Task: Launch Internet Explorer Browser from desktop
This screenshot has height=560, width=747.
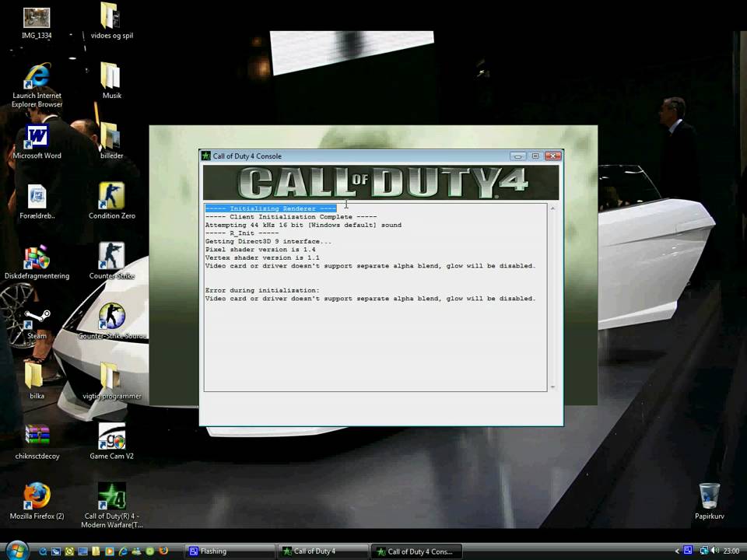Action: (37, 86)
